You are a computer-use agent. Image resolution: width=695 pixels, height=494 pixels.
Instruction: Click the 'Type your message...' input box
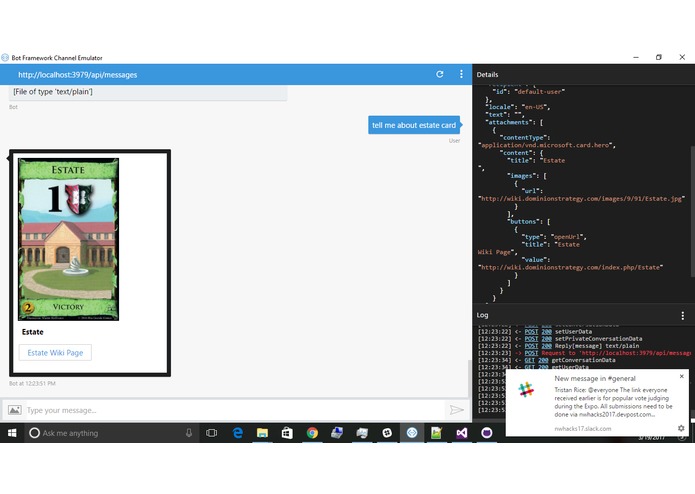235,410
